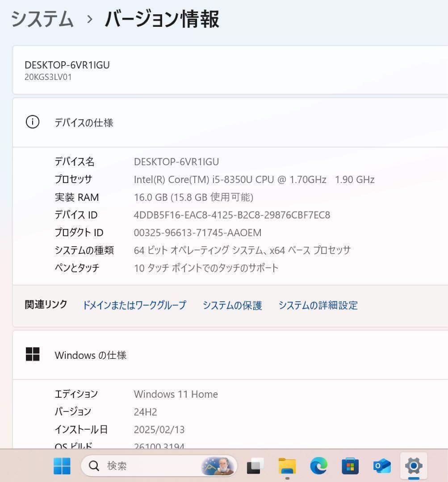Click the device specifications info icon
Viewport: 448px width, 482px height.
coord(33,122)
